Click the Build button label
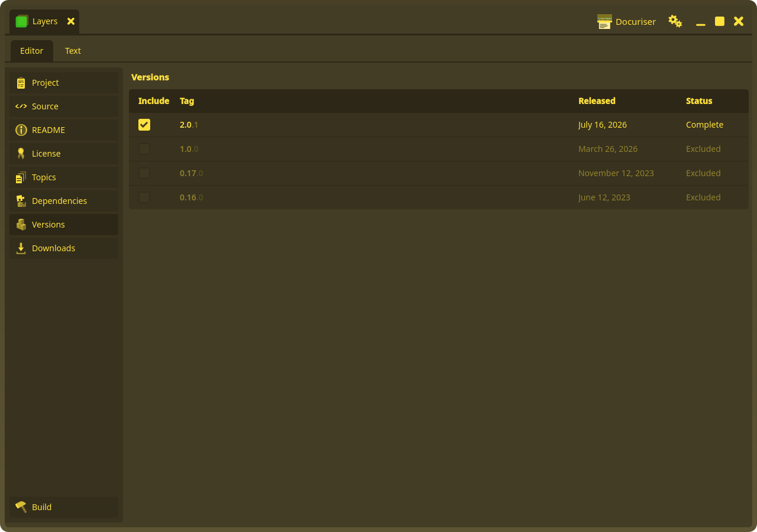Viewport: 757px width, 532px height. (x=41, y=507)
